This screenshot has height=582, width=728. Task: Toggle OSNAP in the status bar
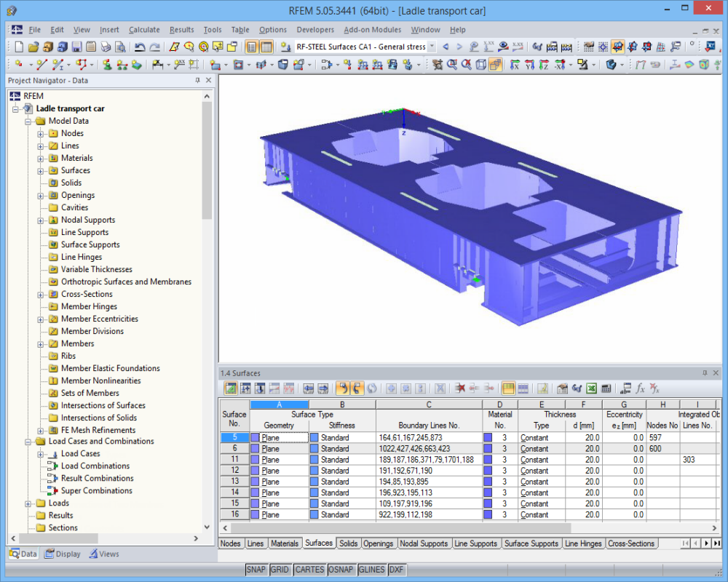(x=341, y=570)
